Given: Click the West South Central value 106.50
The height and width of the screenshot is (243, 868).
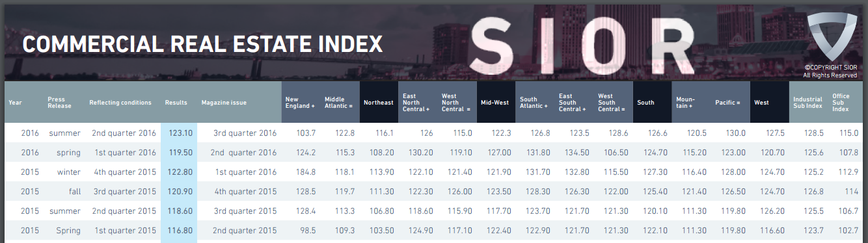Looking at the screenshot, I should point(616,153).
